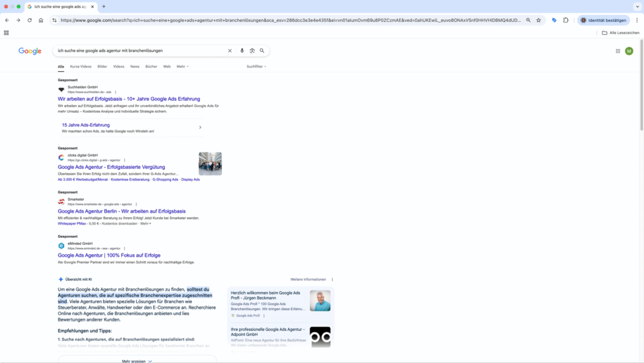Expand the AI overview with Mehr anzeigen
644x363 pixels.
tap(136, 361)
